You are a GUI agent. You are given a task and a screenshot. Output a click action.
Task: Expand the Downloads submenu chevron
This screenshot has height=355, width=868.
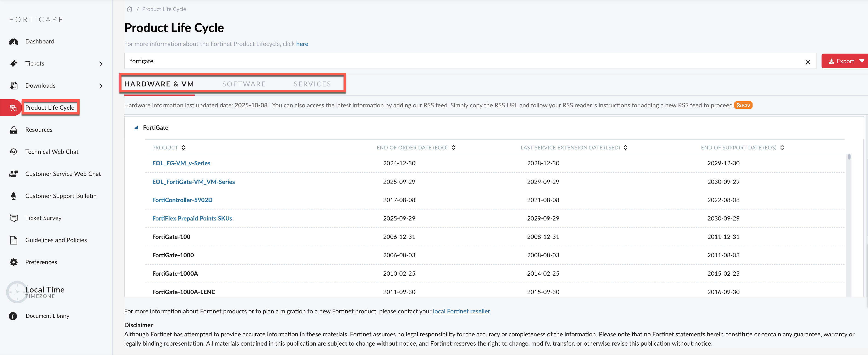click(x=101, y=86)
